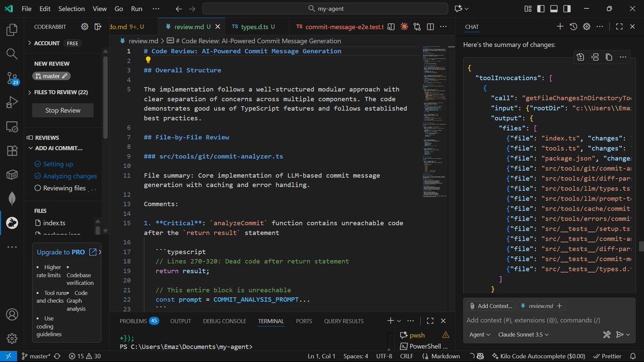Click the chat message input field
This screenshot has width=644, height=362.
coord(547,320)
